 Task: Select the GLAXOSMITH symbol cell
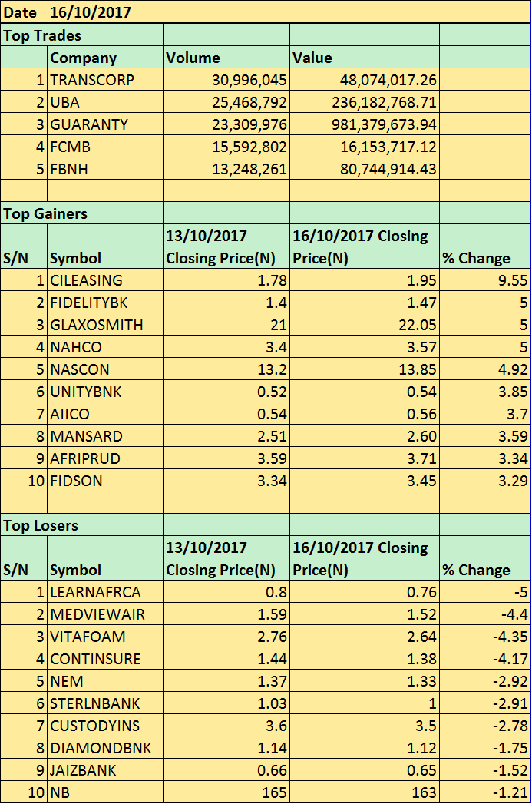[x=105, y=325]
